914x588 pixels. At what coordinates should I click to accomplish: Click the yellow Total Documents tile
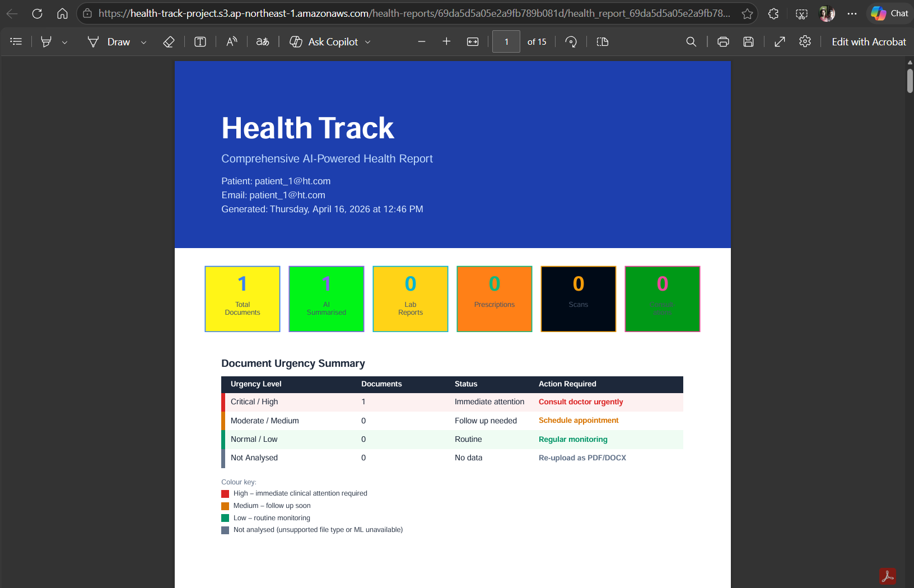tap(243, 298)
